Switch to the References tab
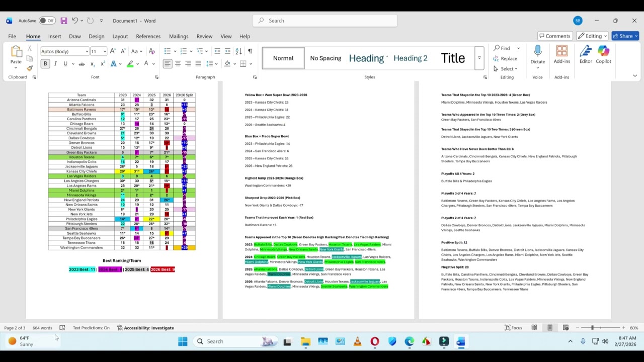The width and height of the screenshot is (644, 362). 148,36
